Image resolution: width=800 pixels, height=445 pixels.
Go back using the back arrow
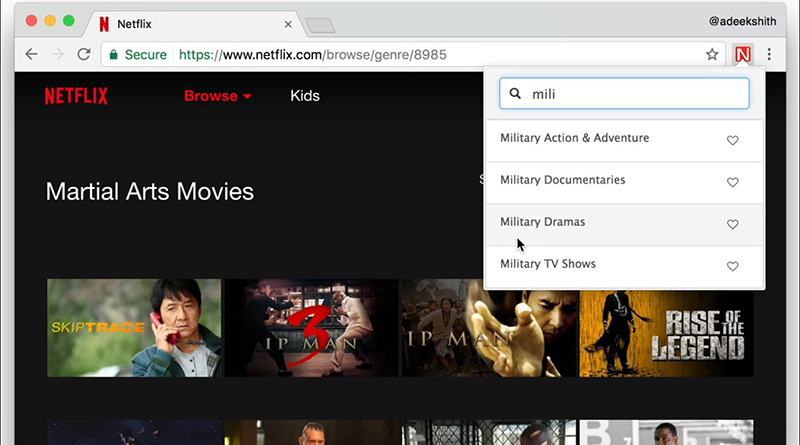pos(31,54)
